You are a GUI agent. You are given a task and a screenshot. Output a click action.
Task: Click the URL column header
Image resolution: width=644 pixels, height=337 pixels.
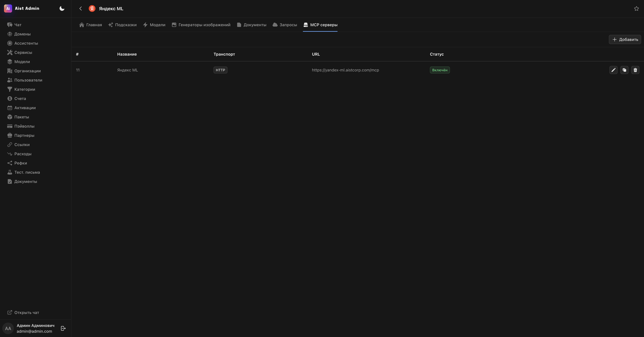pos(316,54)
